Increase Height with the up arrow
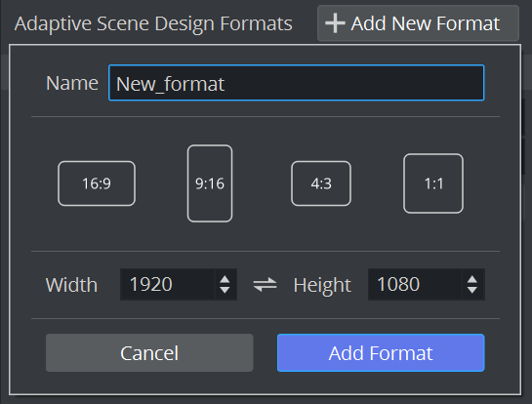Viewport: 532px width, 404px height. point(472,280)
